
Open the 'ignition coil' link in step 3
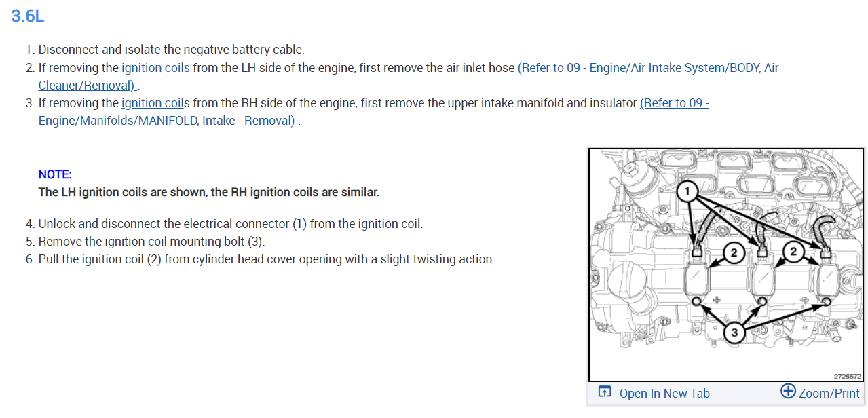[152, 103]
